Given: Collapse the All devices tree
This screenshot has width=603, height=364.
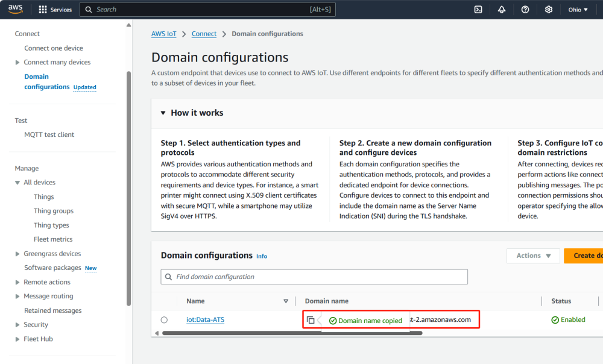Looking at the screenshot, I should (17, 183).
